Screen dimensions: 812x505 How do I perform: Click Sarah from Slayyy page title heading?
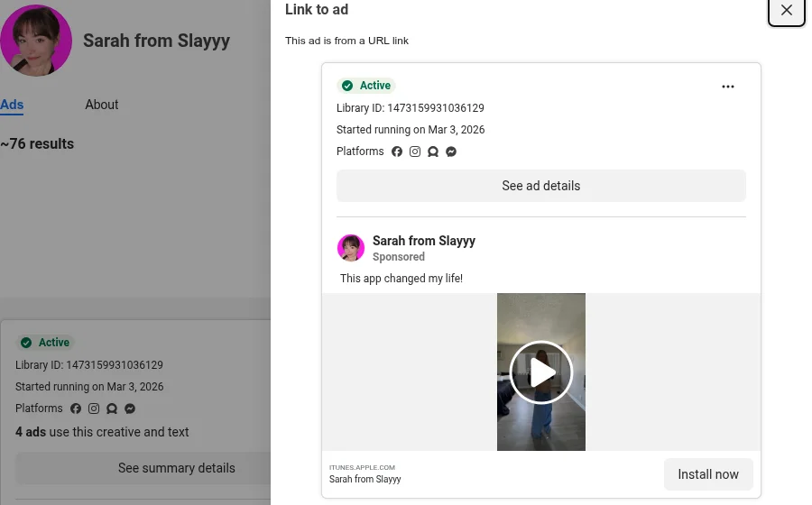tap(156, 41)
